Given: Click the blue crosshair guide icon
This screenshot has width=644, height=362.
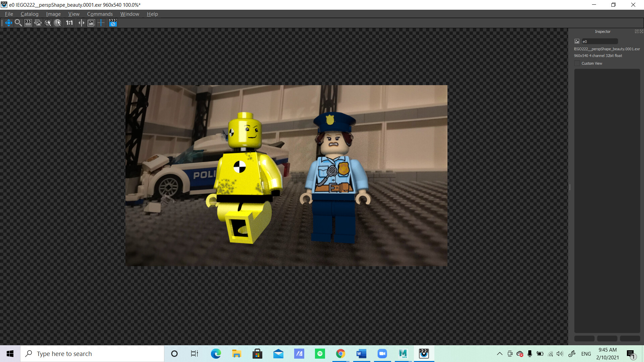Looking at the screenshot, I should point(101,23).
